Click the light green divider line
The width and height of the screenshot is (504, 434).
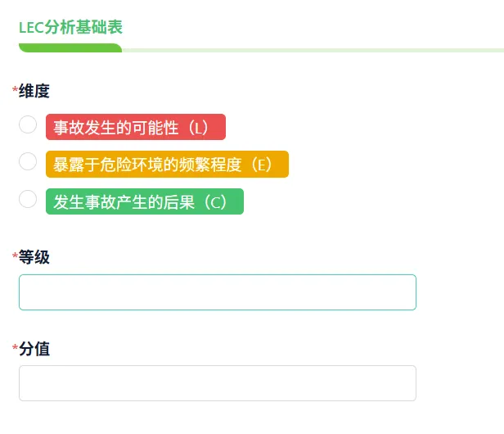coord(313,50)
